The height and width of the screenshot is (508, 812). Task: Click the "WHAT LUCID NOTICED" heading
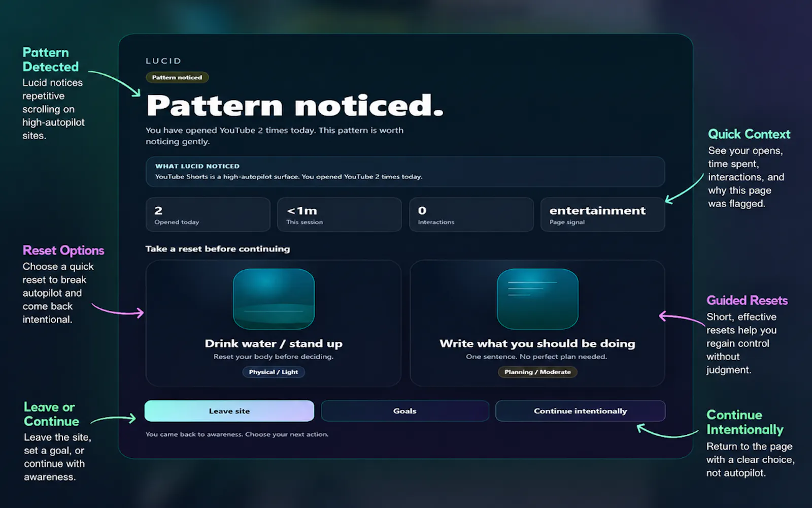[197, 166]
